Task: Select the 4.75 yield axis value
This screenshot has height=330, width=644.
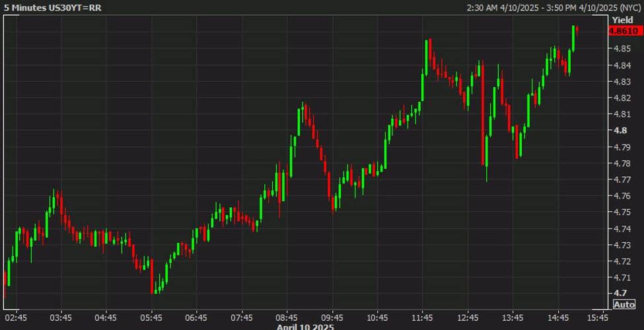Action: (x=623, y=212)
